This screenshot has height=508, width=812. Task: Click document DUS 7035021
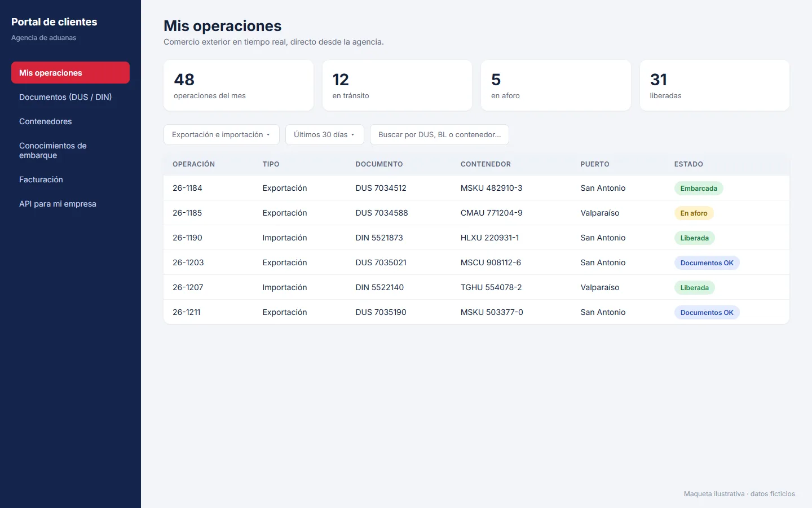pyautogui.click(x=381, y=262)
